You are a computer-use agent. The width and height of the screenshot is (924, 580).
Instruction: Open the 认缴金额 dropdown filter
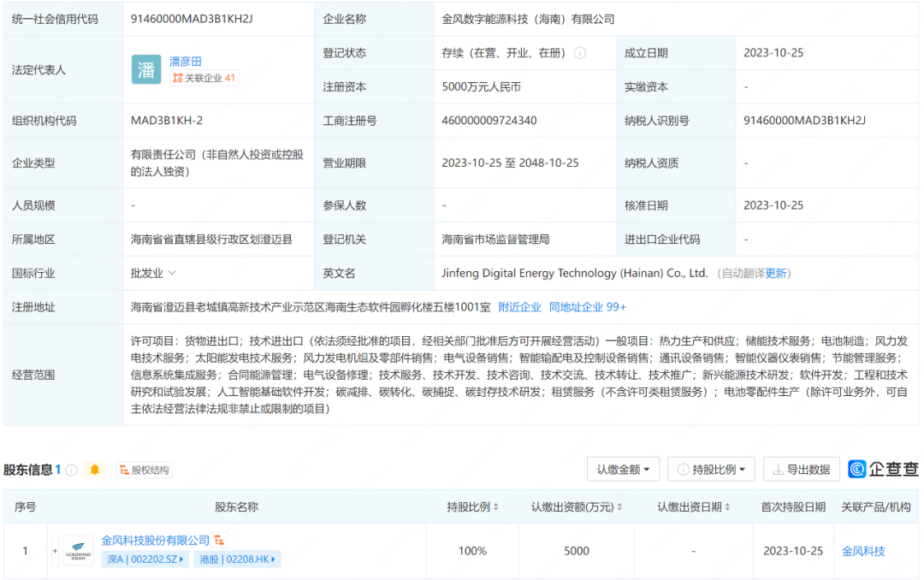click(623, 470)
